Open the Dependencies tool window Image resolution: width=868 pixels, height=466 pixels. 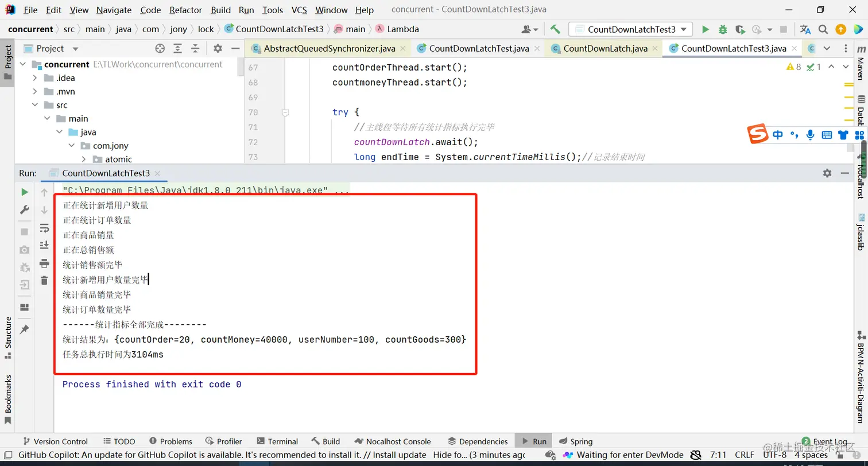click(x=478, y=441)
